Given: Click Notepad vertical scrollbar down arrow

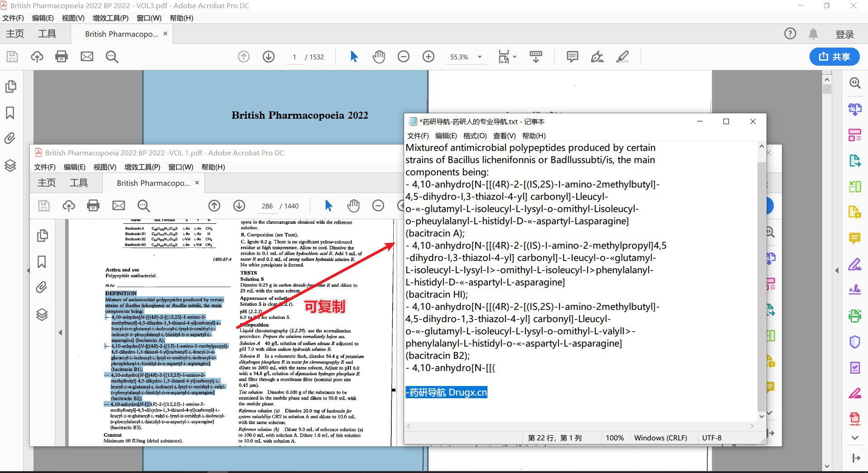Looking at the screenshot, I should [762, 416].
